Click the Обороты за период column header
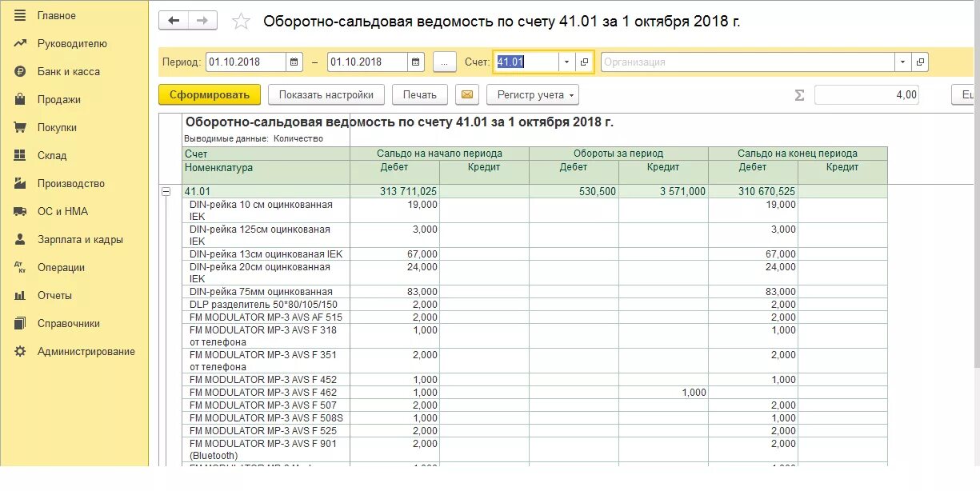The image size is (980, 491). click(x=618, y=154)
